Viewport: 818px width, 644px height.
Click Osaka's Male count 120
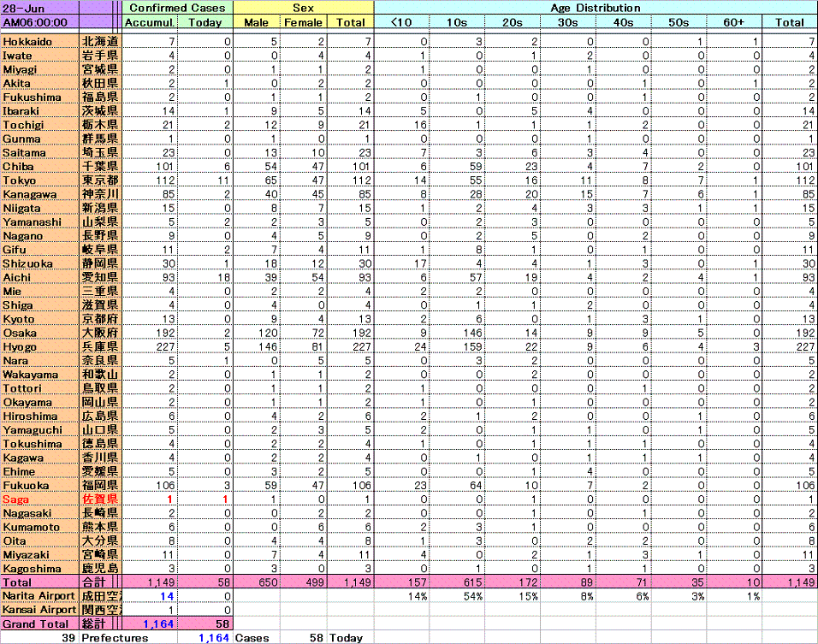256,334
